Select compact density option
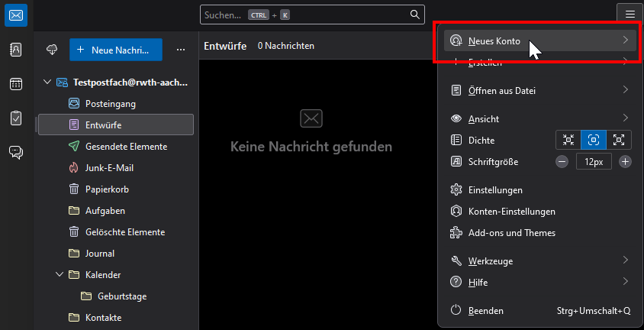Screen dimensions: 644x330 point(568,140)
